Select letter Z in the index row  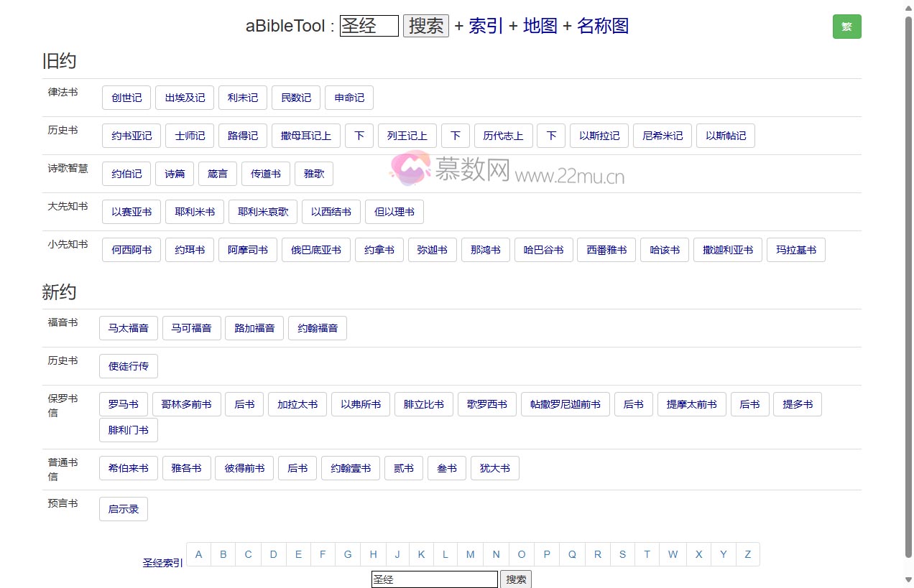(x=747, y=554)
